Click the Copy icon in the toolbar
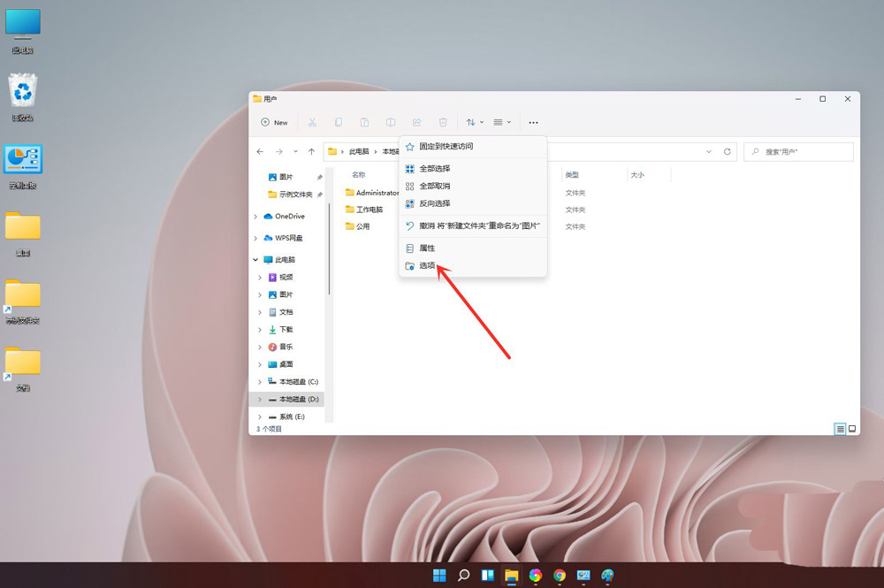 (x=338, y=122)
